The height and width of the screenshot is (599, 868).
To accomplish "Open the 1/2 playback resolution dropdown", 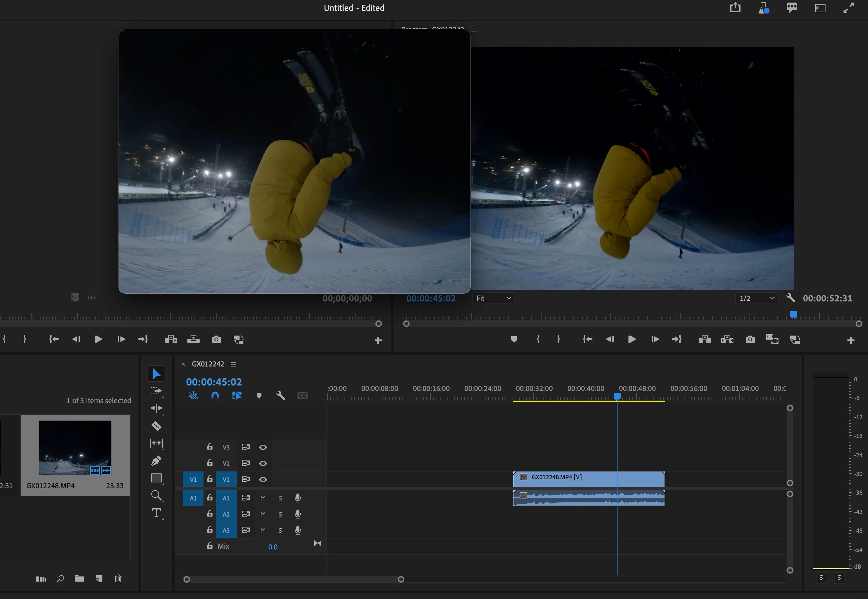I will click(756, 298).
